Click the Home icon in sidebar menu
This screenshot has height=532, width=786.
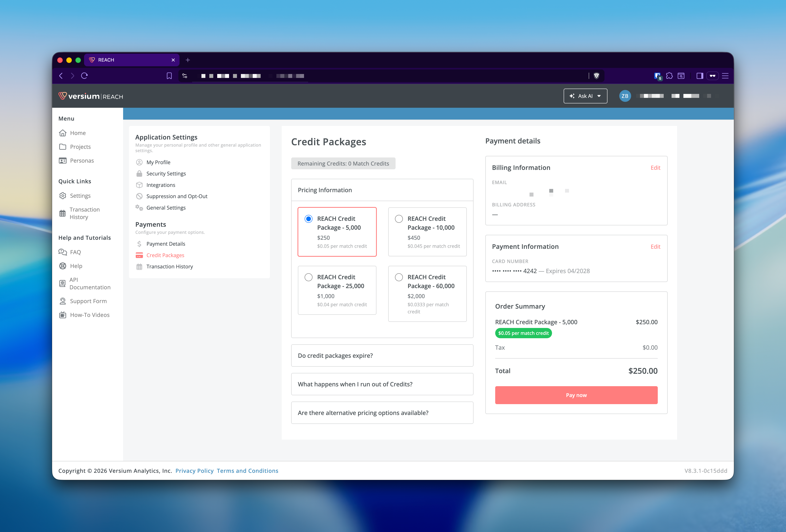[63, 133]
